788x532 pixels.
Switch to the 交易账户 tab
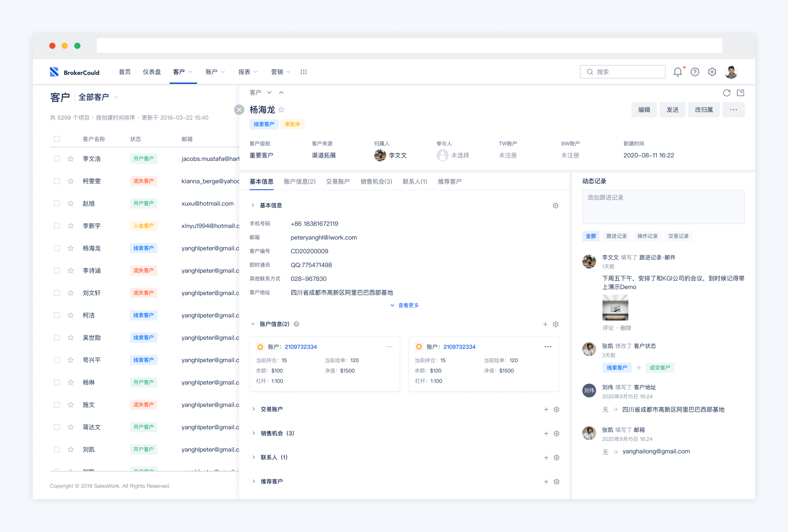click(338, 181)
